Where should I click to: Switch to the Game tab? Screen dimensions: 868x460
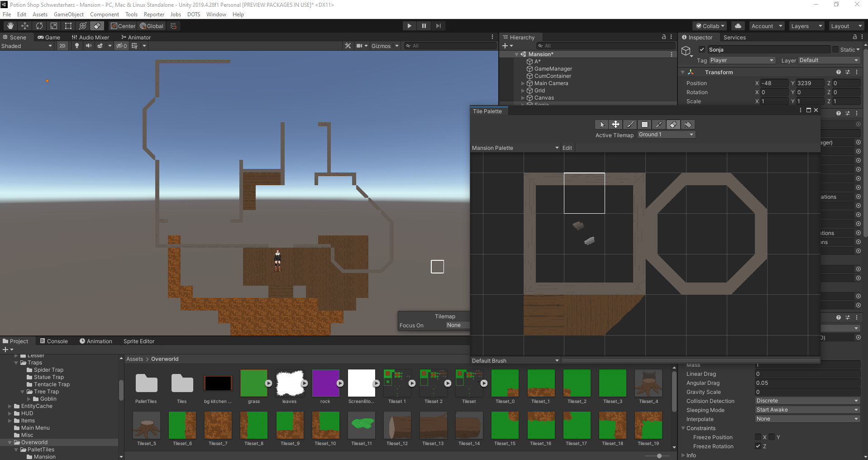[x=49, y=37]
